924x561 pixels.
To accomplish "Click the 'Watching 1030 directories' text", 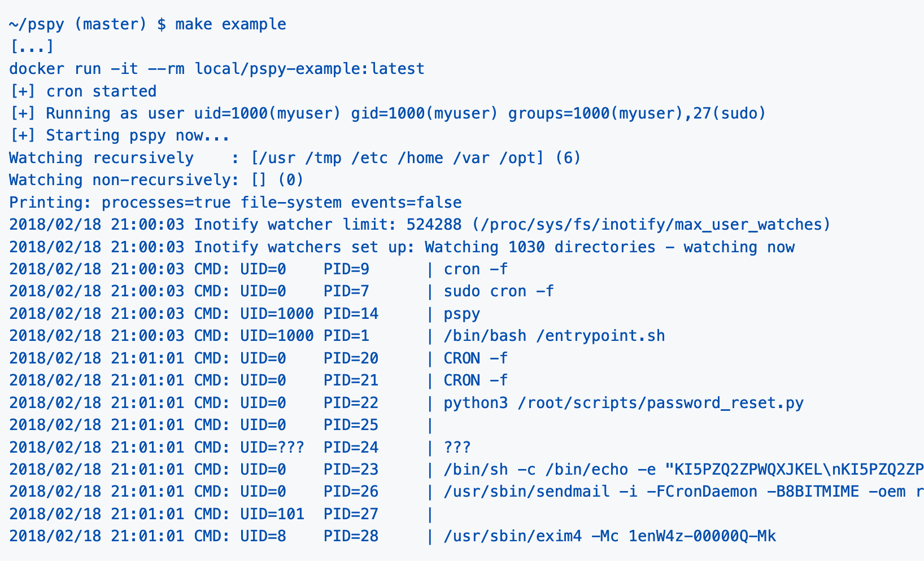I will click(541, 247).
